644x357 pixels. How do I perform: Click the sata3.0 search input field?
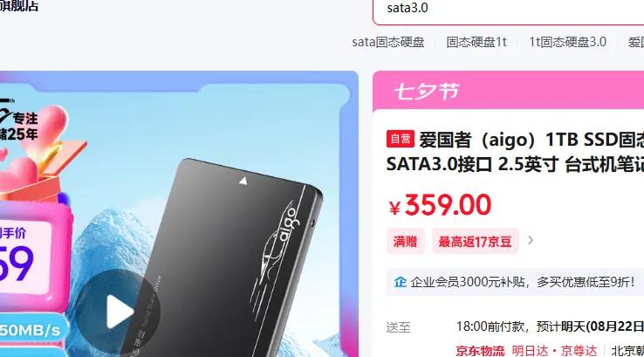click(x=509, y=10)
